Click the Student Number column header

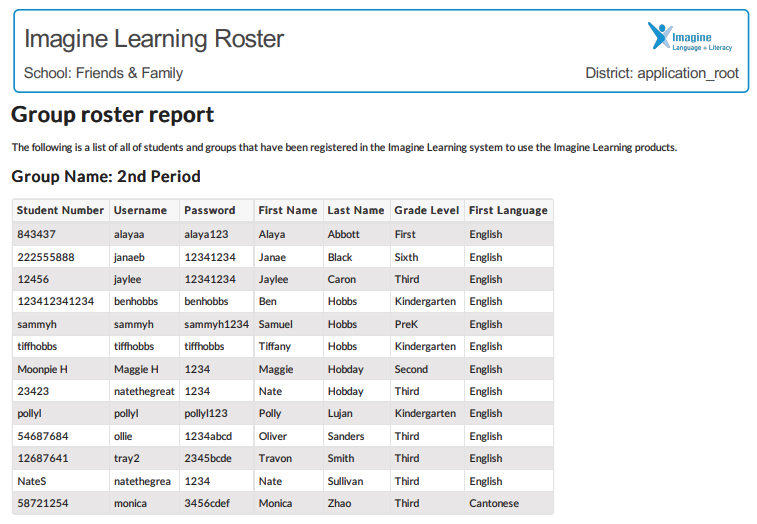pos(60,210)
